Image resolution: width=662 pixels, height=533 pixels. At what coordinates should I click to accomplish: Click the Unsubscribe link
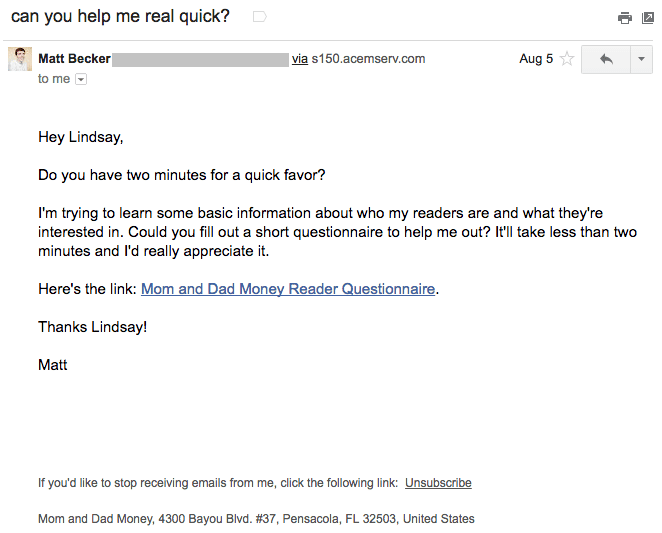pyautogui.click(x=438, y=483)
